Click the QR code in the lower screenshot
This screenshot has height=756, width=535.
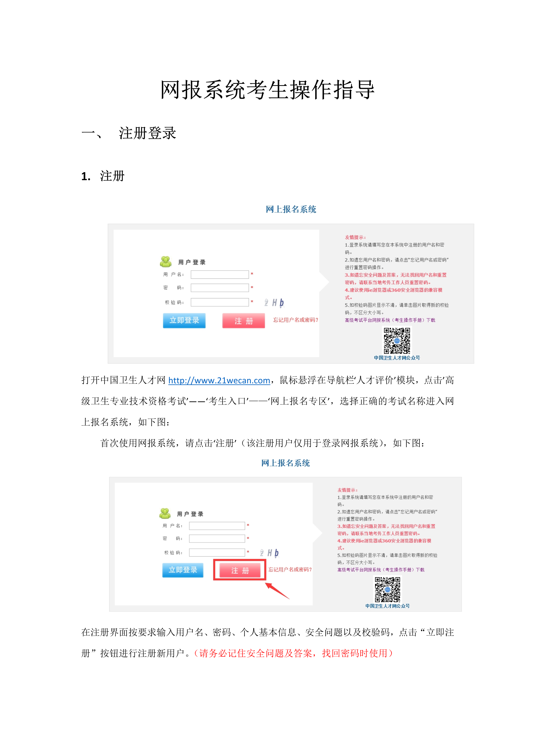click(387, 589)
